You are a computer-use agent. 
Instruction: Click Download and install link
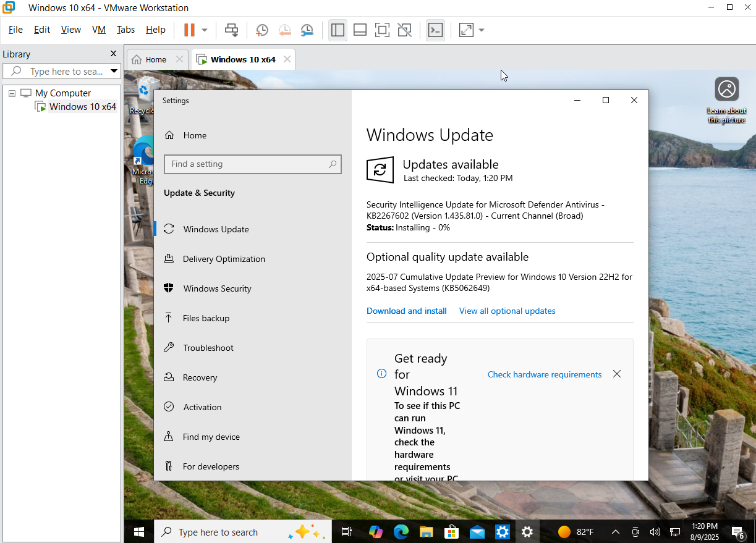(x=407, y=311)
